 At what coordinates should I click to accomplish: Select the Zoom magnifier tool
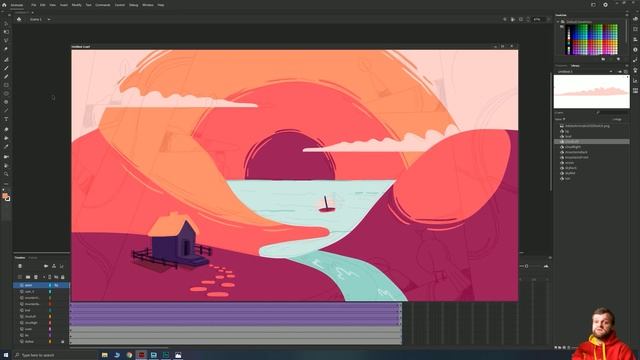pyautogui.click(x=6, y=174)
